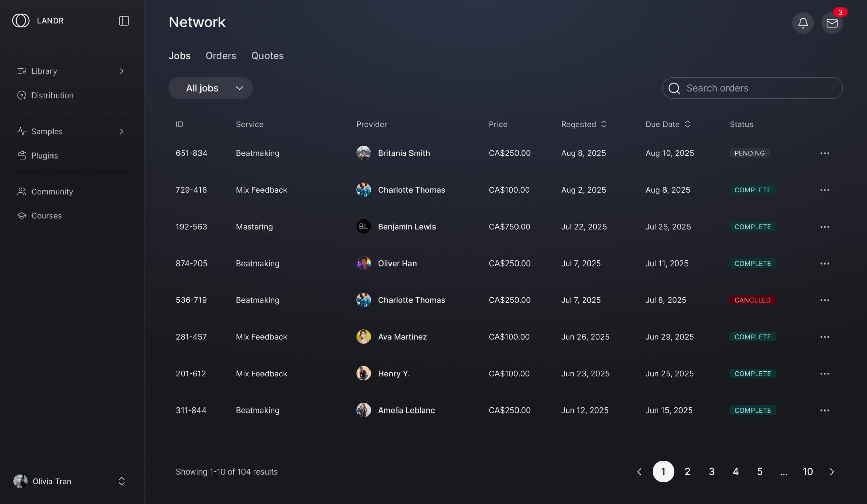Click Oliver Han's avatar
Image resolution: width=867 pixels, height=504 pixels.
[363, 264]
